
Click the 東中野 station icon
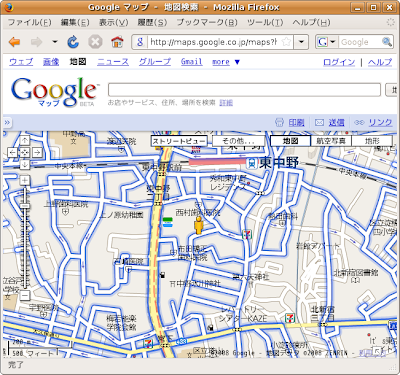click(x=253, y=163)
